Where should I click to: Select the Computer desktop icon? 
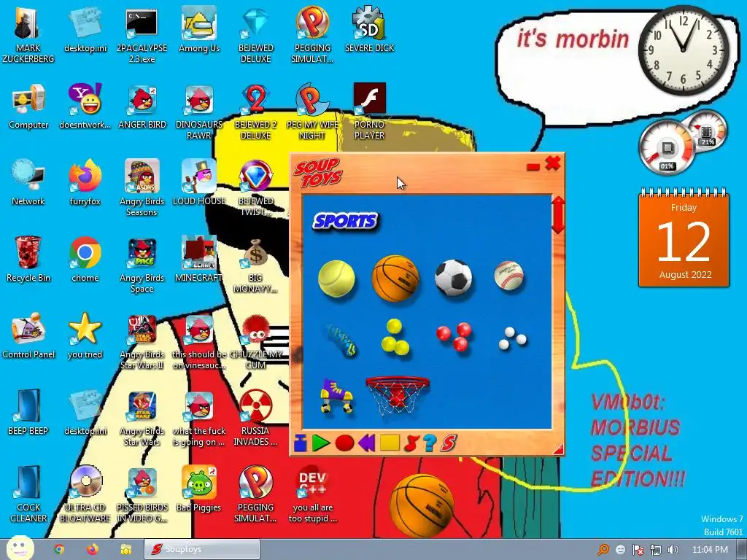coord(28,106)
